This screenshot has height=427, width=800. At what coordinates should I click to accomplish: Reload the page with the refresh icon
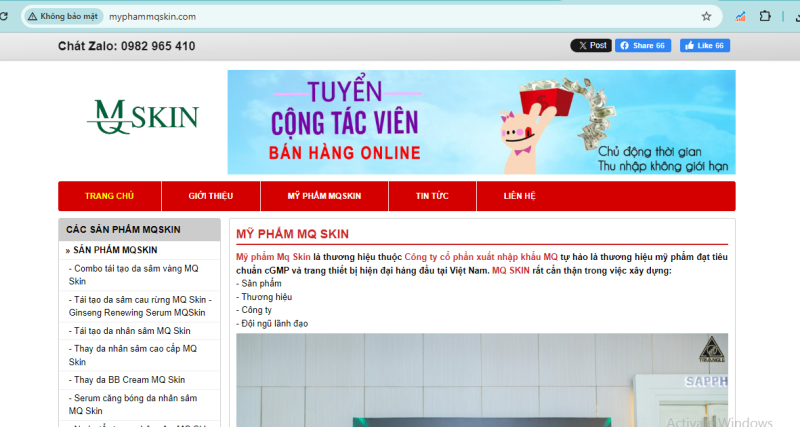[x=3, y=16]
